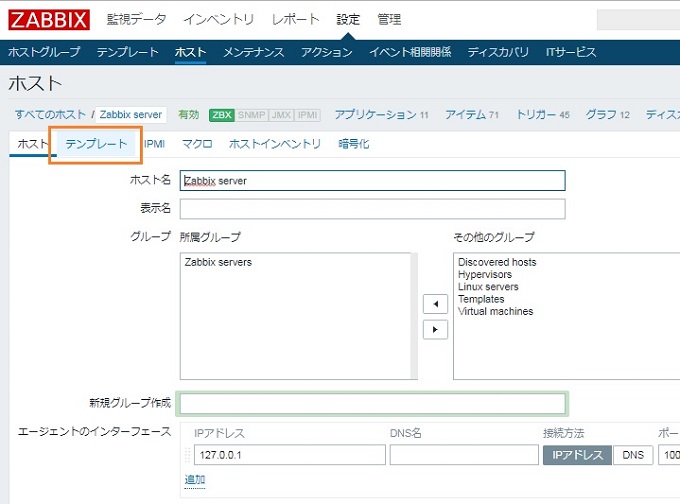Click the 表示名 input field

tap(373, 209)
